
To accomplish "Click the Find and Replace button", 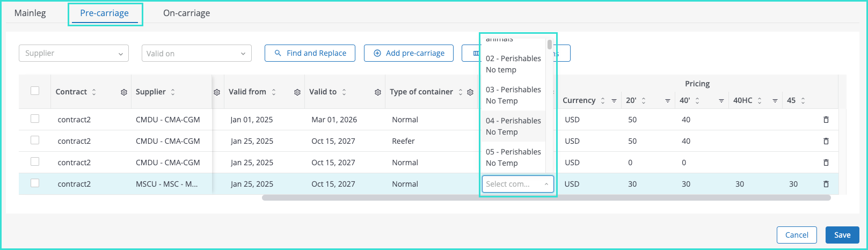I will point(310,53).
